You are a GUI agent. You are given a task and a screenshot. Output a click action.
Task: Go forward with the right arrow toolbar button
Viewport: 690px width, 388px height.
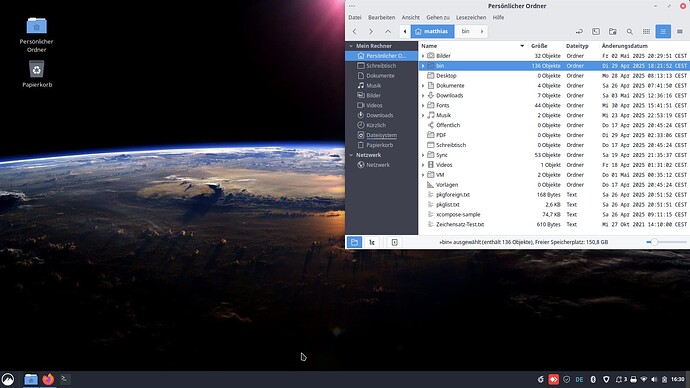click(371, 31)
